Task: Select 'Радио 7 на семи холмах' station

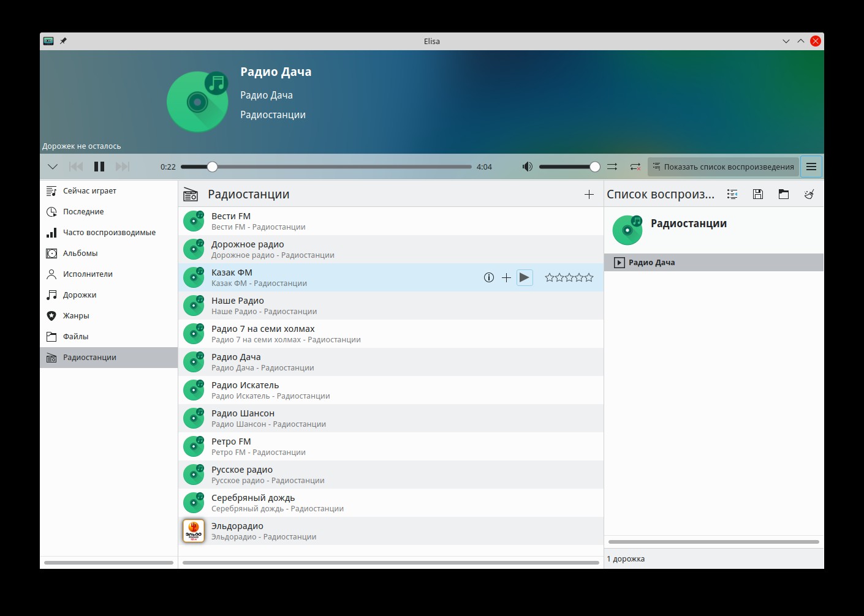Action: pos(391,334)
